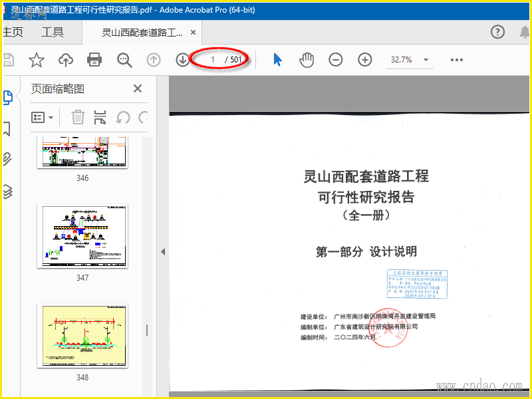Select the 灵山西配套道路工... document tab
532x399 pixels.
pyautogui.click(x=142, y=33)
